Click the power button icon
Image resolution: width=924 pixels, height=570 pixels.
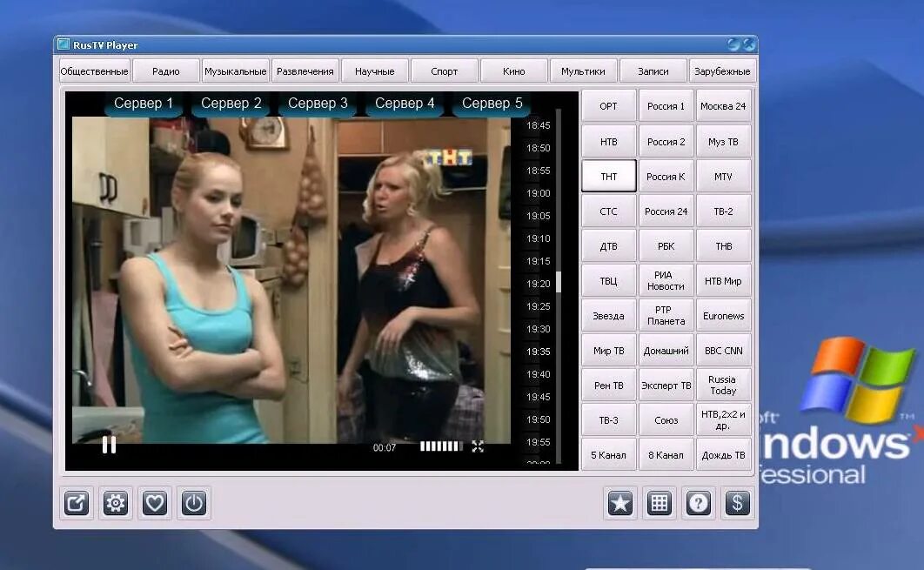coord(194,503)
